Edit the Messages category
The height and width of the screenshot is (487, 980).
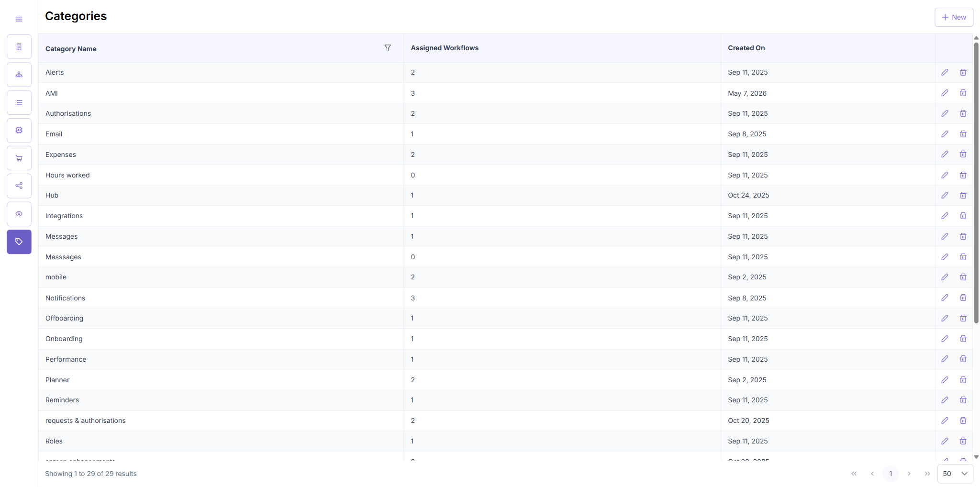coord(945,236)
